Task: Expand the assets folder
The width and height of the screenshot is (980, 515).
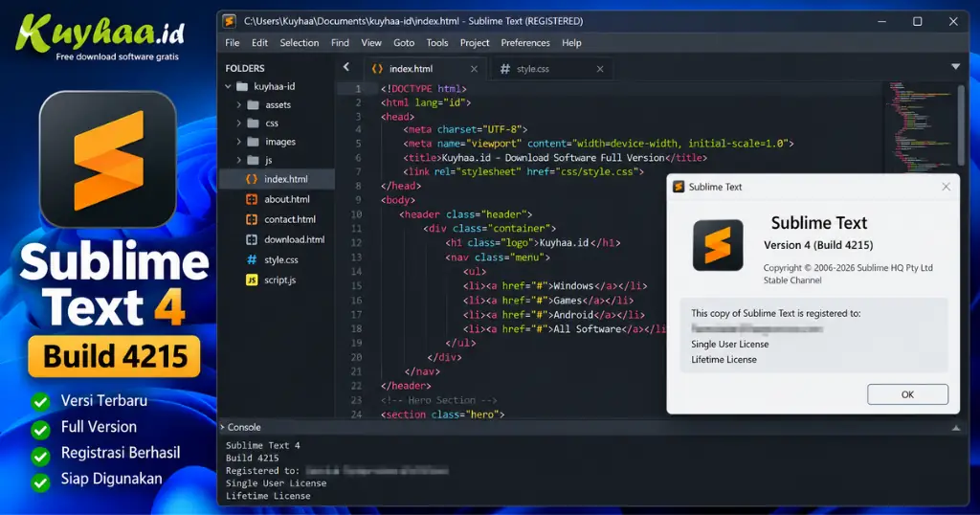Action: (x=238, y=105)
